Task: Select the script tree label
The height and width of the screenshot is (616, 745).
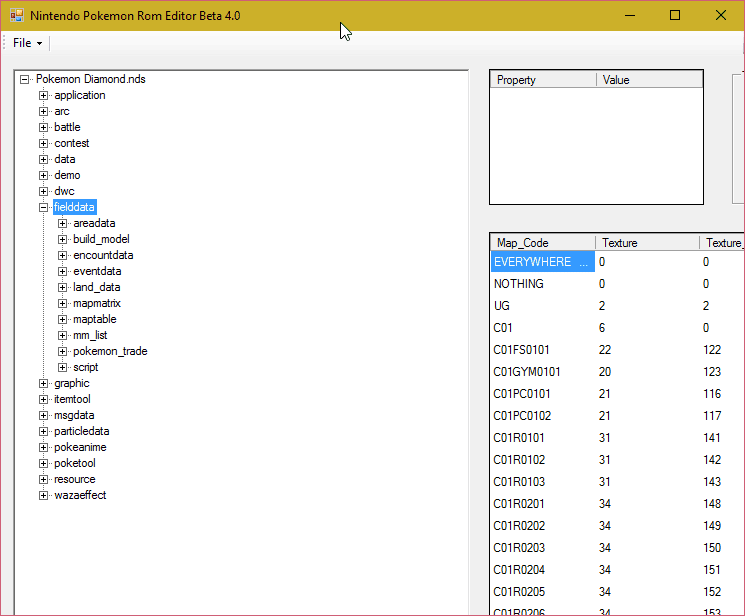Action: [86, 367]
